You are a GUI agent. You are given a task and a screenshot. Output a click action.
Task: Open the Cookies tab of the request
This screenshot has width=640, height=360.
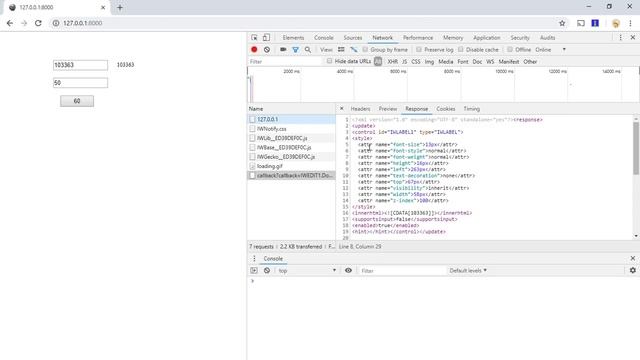[x=446, y=109]
